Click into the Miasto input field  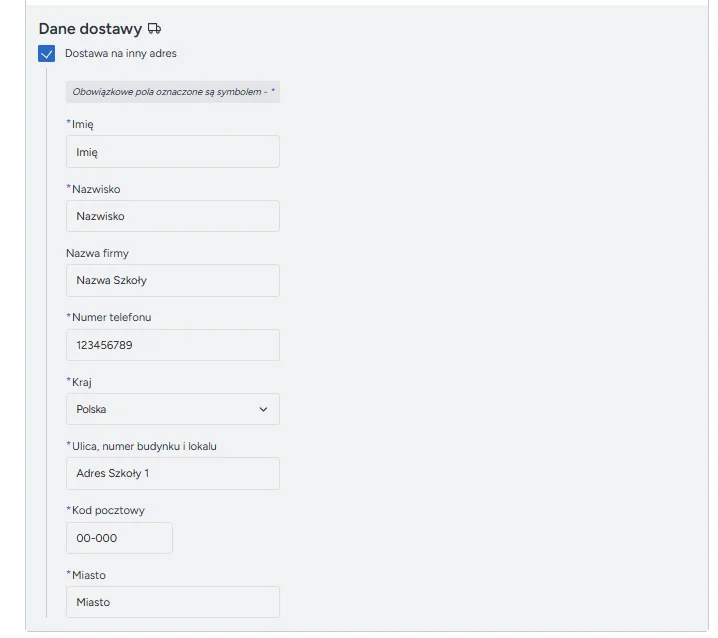(173, 602)
